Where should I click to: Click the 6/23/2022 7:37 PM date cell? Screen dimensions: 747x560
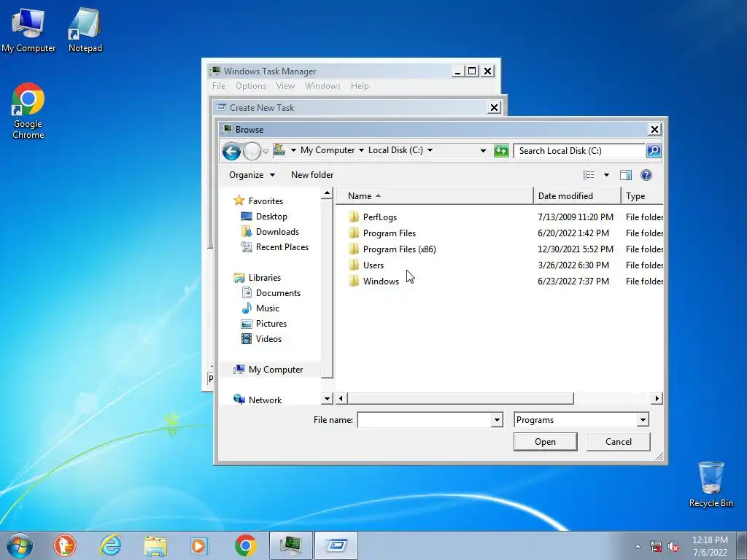click(573, 281)
